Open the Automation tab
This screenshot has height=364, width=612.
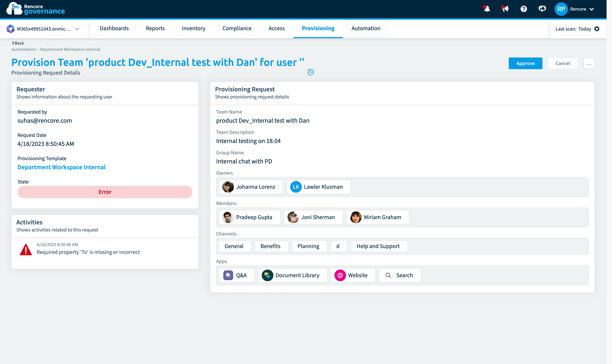(x=366, y=28)
